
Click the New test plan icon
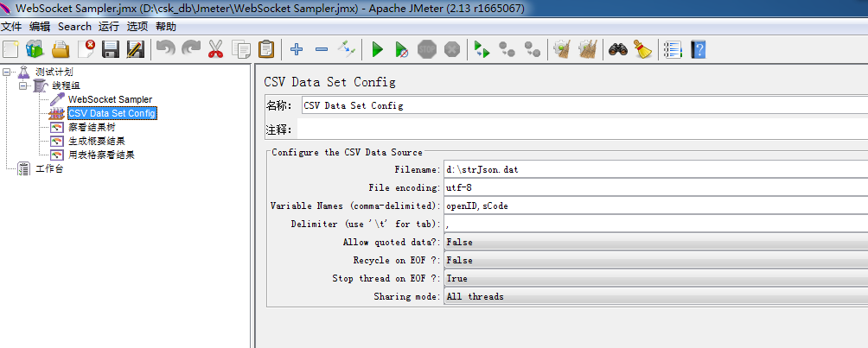point(10,49)
